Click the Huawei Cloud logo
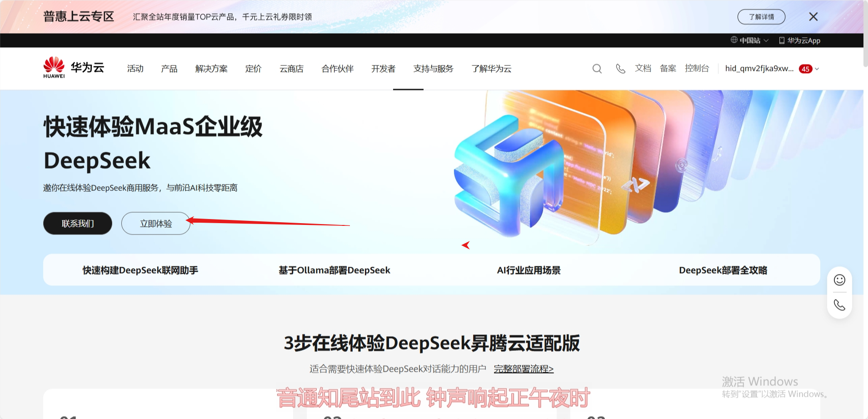The image size is (868, 419). pyautogui.click(x=74, y=68)
